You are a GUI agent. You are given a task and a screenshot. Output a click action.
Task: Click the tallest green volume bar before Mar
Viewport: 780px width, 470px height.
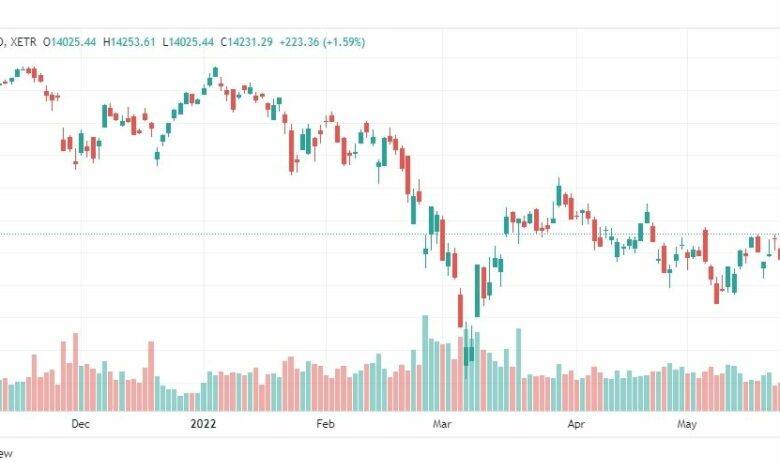click(425, 363)
